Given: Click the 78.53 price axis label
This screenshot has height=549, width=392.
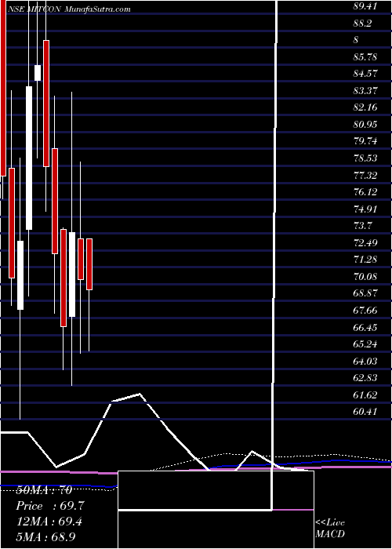Looking at the screenshot, I should (365, 158).
